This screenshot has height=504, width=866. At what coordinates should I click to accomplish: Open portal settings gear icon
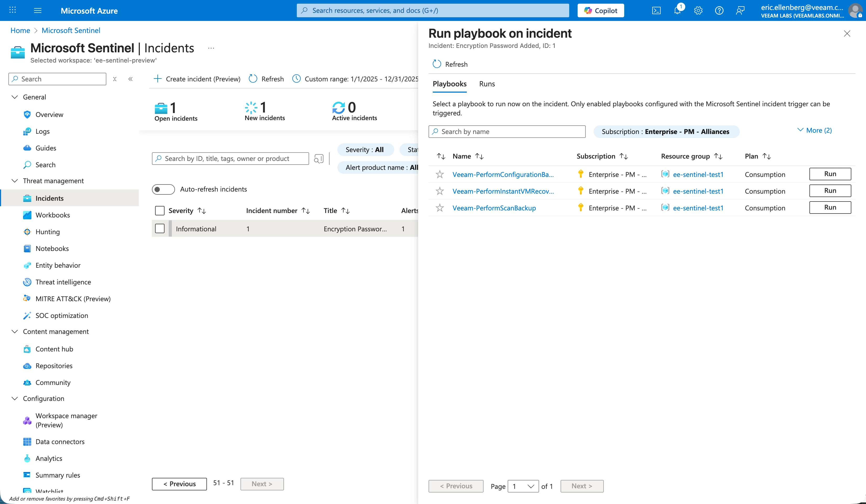pyautogui.click(x=698, y=11)
